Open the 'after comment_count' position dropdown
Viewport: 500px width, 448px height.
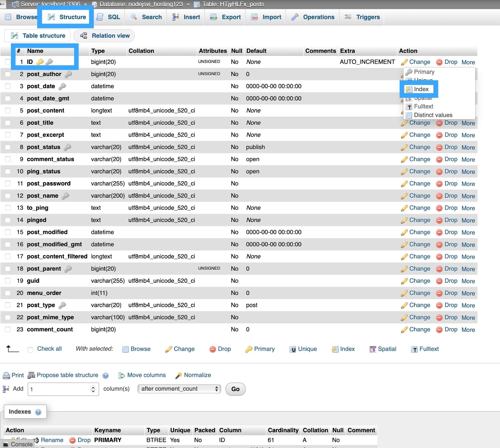(179, 389)
